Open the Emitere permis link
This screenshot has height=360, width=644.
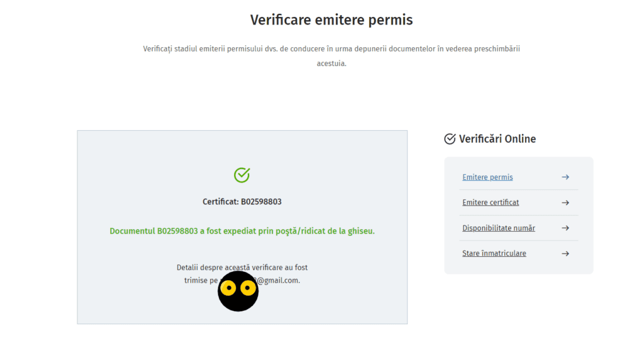pyautogui.click(x=487, y=177)
